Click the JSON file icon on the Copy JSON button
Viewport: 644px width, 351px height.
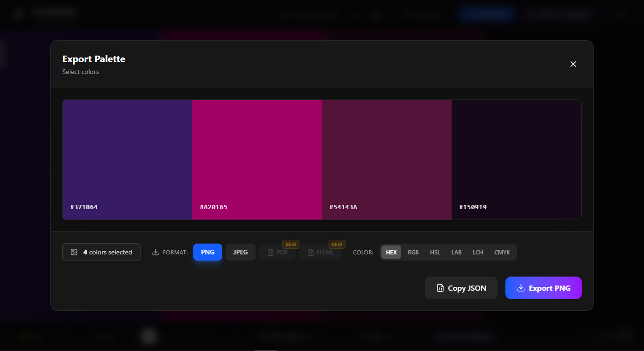[x=440, y=287]
